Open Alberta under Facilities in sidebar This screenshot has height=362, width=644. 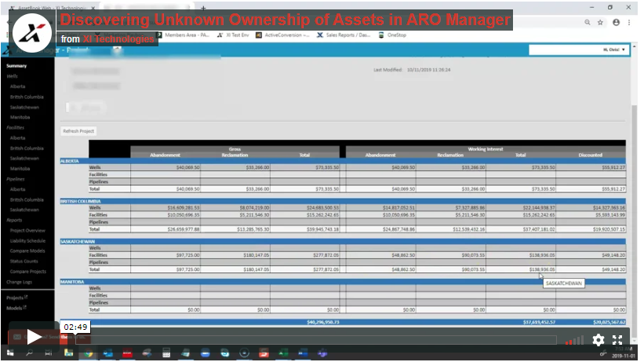[18, 137]
